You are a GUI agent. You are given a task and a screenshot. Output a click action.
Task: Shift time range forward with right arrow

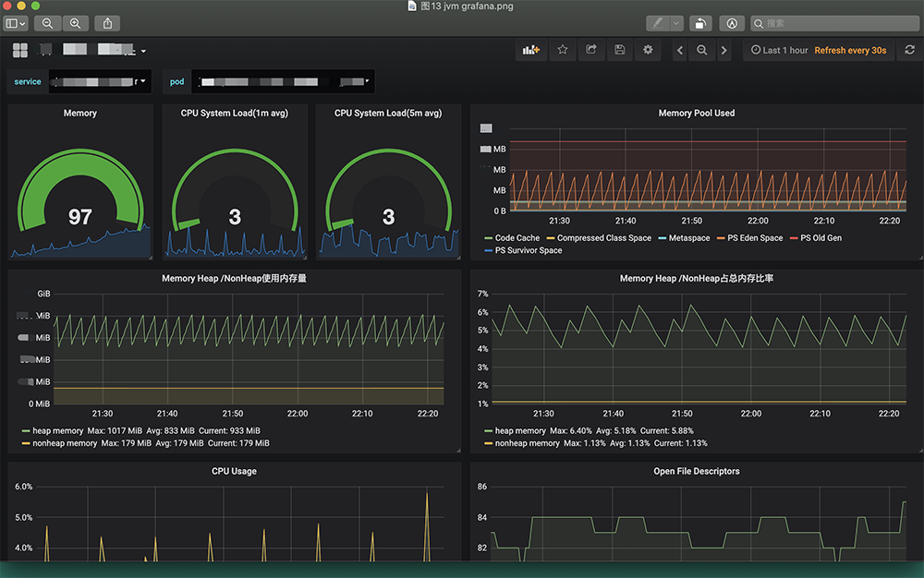tap(724, 51)
